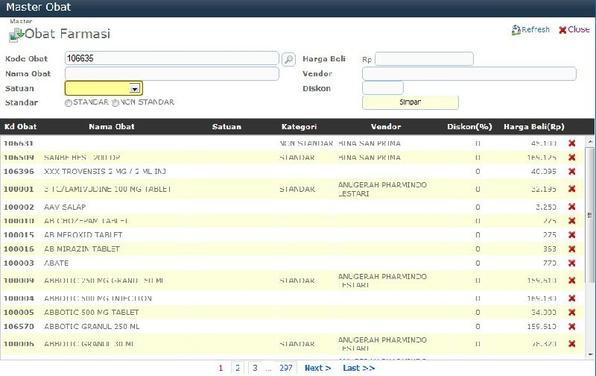The width and height of the screenshot is (596, 376).
Task: Delete row 100010 AB CHOZEPAM TABLET
Action: (x=572, y=221)
